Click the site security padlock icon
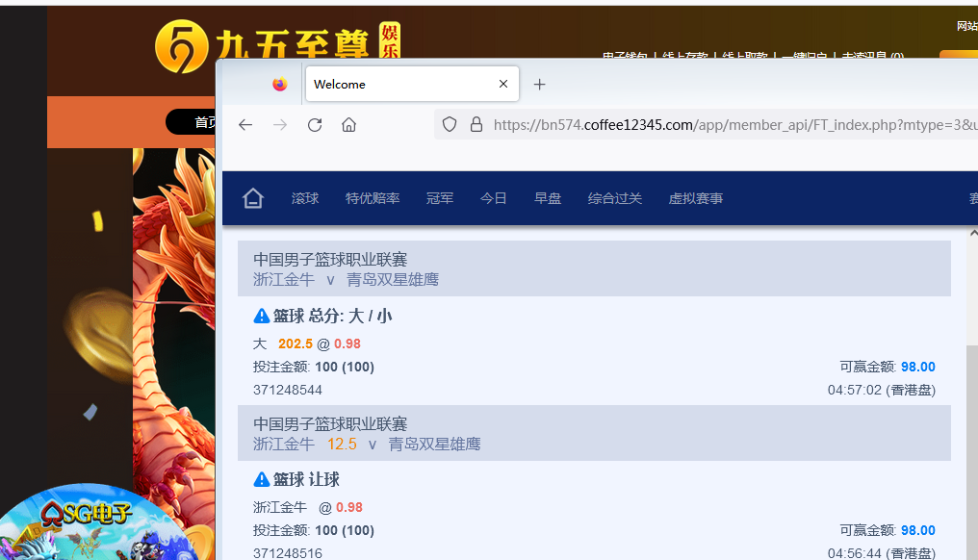This screenshot has height=560, width=978. pos(476,124)
